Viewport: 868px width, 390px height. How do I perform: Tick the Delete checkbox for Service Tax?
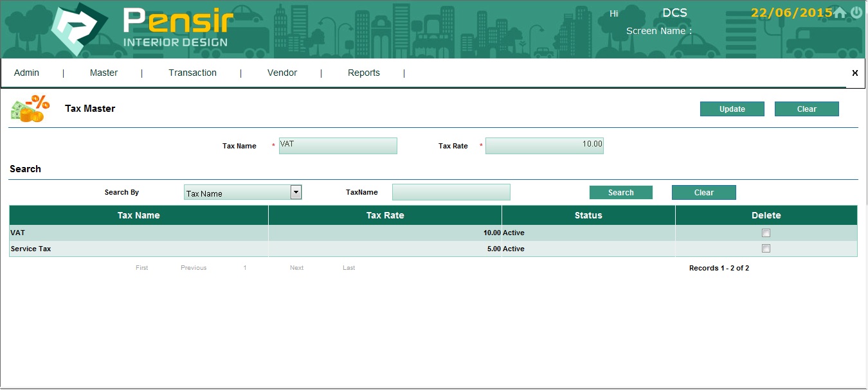766,249
